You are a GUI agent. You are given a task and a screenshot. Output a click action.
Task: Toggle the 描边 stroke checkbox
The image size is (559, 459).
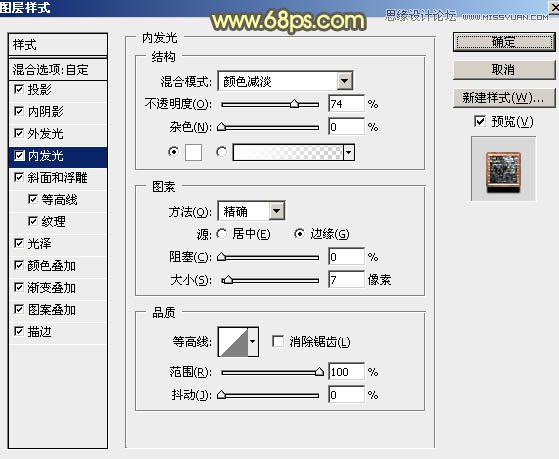[19, 331]
